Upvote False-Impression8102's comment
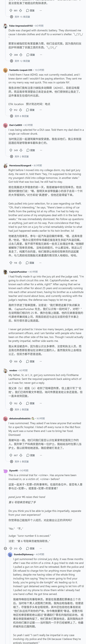86x644 pixels. (x=11, y=55)
